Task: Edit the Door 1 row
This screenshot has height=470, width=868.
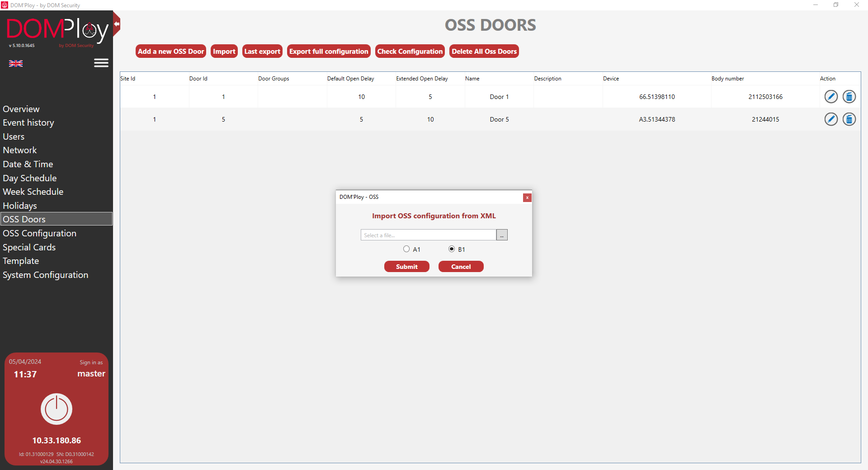Action: [x=831, y=97]
